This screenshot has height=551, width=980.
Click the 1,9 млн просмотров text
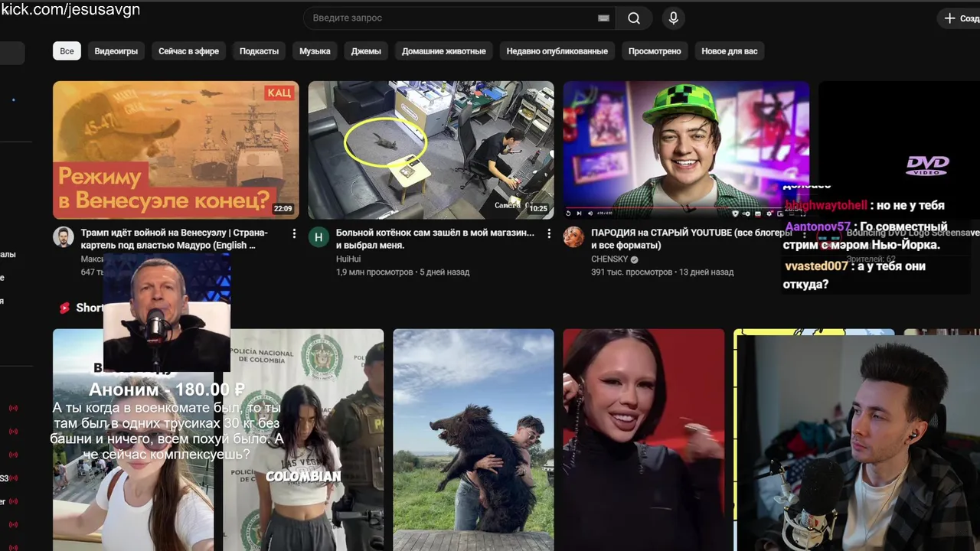coord(374,272)
